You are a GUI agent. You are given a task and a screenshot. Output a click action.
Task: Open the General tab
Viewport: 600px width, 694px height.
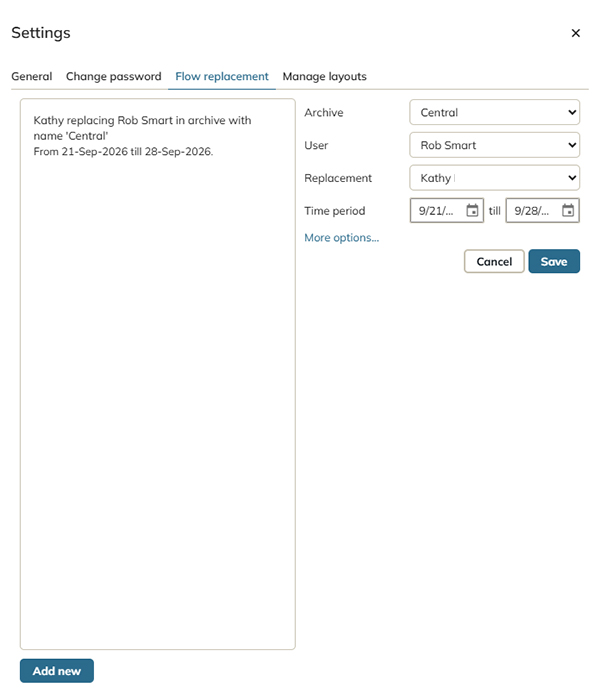coord(31,77)
